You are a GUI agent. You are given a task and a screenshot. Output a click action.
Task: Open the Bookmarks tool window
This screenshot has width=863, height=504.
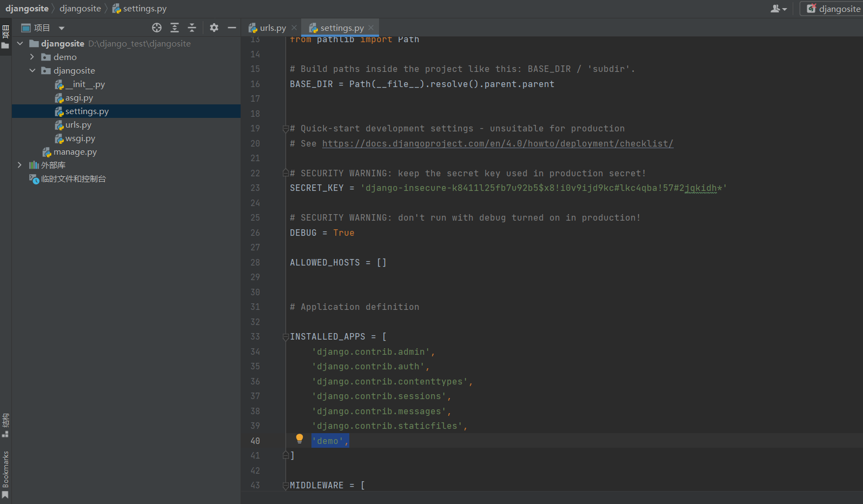click(5, 475)
